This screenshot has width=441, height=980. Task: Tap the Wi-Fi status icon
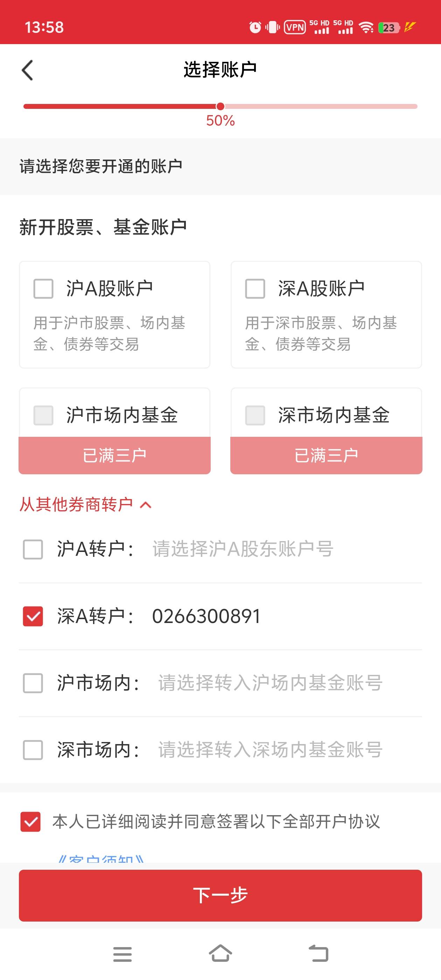click(366, 27)
